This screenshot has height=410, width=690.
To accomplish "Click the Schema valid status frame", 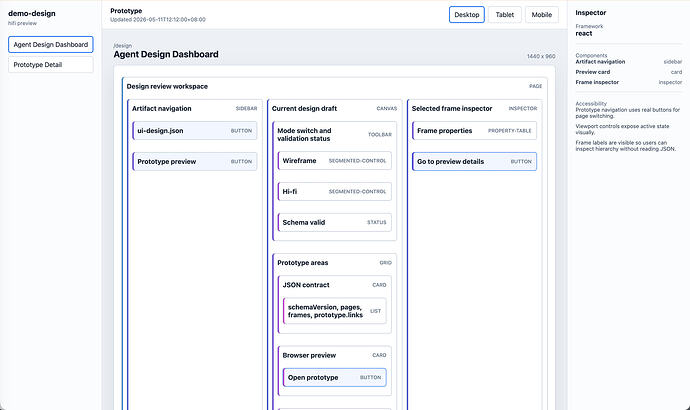I will click(334, 222).
